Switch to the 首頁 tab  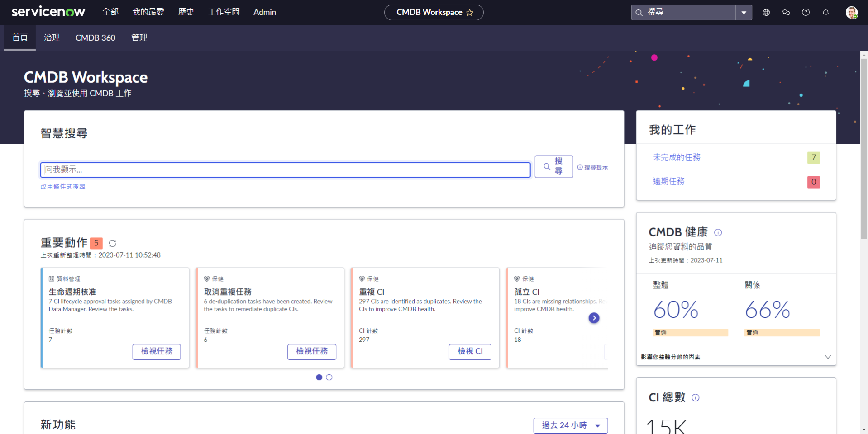tap(20, 38)
